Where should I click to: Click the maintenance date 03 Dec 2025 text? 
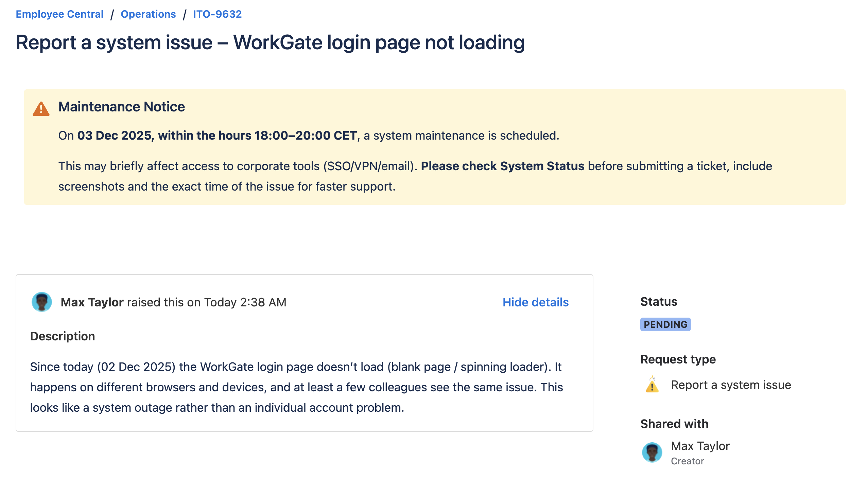[x=114, y=136]
